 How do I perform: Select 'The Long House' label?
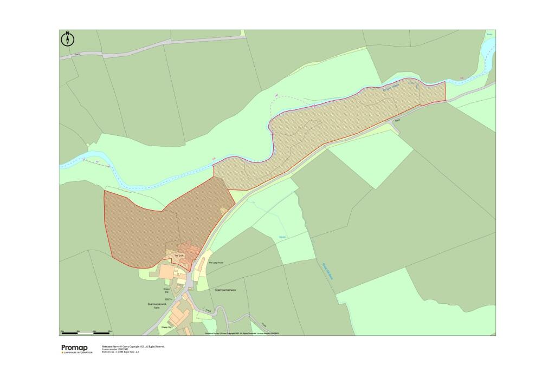click(x=216, y=263)
